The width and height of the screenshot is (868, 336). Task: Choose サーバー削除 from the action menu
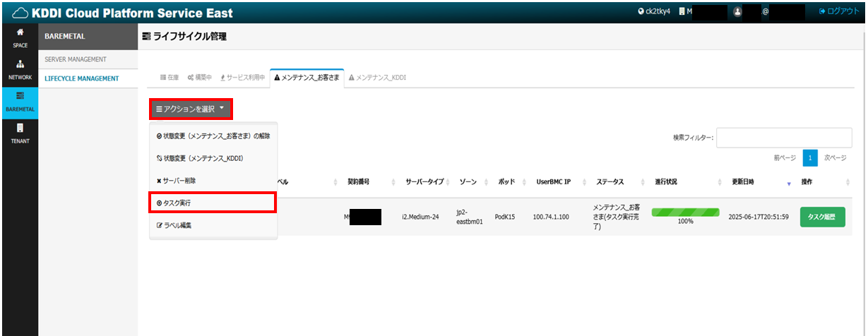point(213,181)
